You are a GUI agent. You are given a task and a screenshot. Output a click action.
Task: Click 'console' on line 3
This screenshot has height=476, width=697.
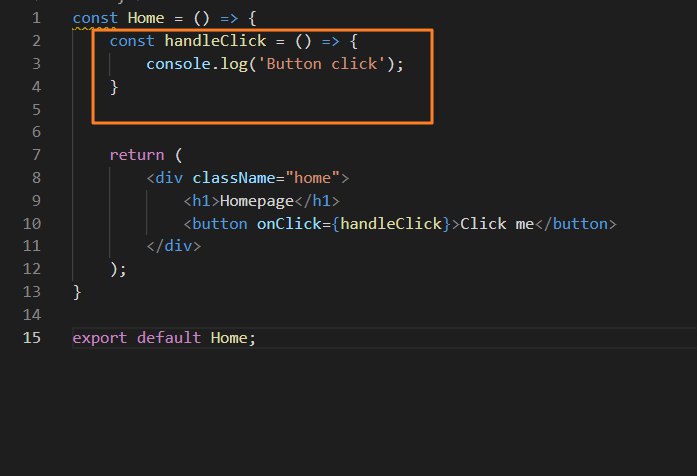pyautogui.click(x=178, y=64)
